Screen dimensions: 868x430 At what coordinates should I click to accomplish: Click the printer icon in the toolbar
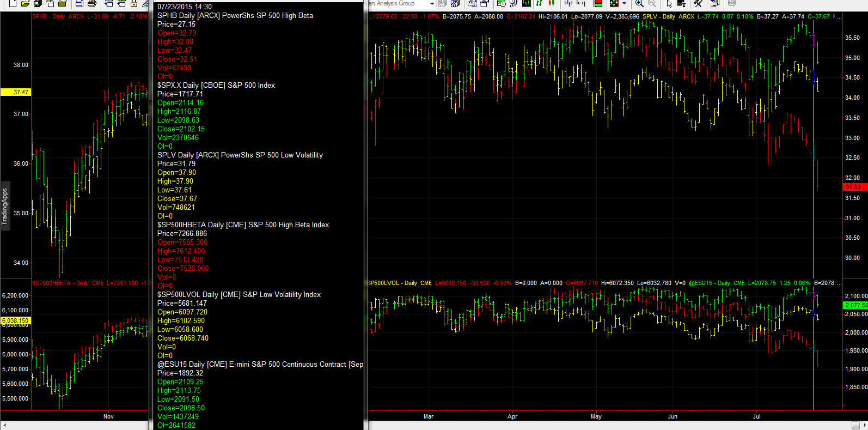point(92,3)
